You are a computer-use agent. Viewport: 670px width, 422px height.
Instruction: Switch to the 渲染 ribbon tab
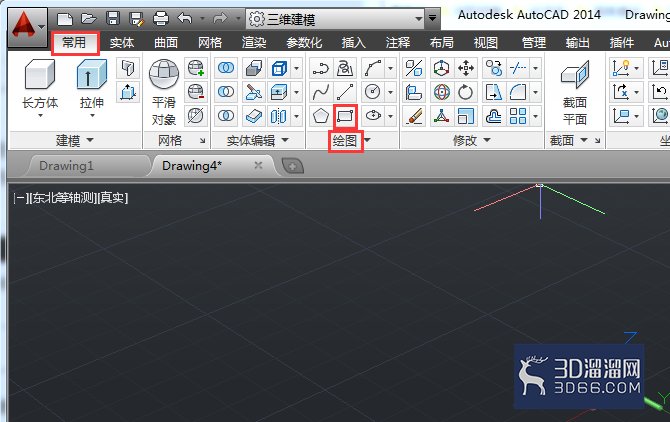[x=254, y=43]
